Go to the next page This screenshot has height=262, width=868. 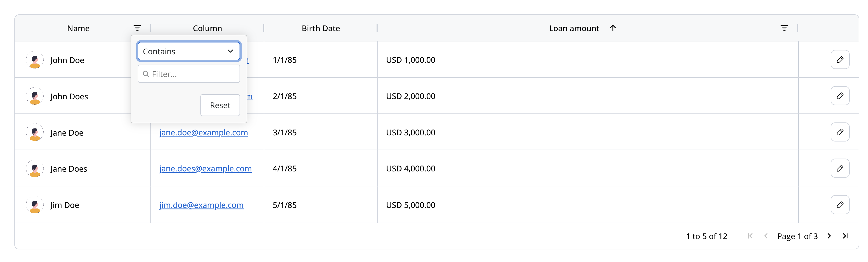829,236
